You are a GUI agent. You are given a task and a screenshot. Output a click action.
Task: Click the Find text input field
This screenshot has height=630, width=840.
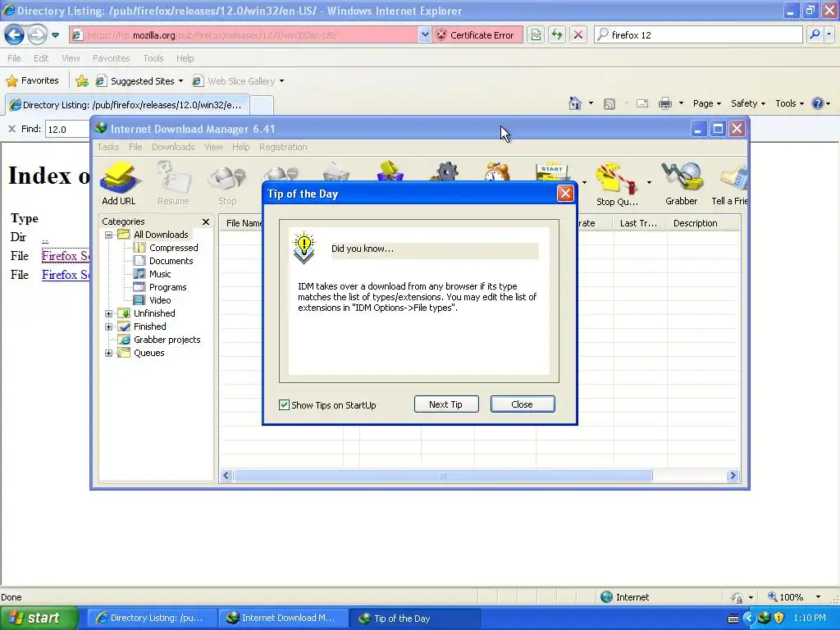click(x=67, y=129)
